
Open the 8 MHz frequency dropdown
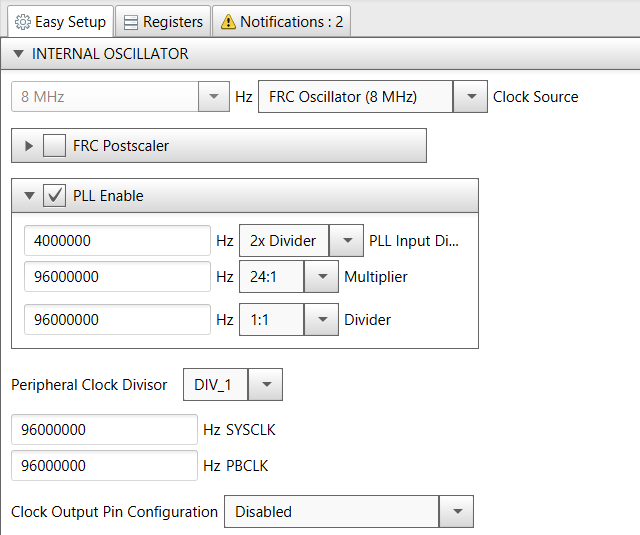tap(213, 97)
